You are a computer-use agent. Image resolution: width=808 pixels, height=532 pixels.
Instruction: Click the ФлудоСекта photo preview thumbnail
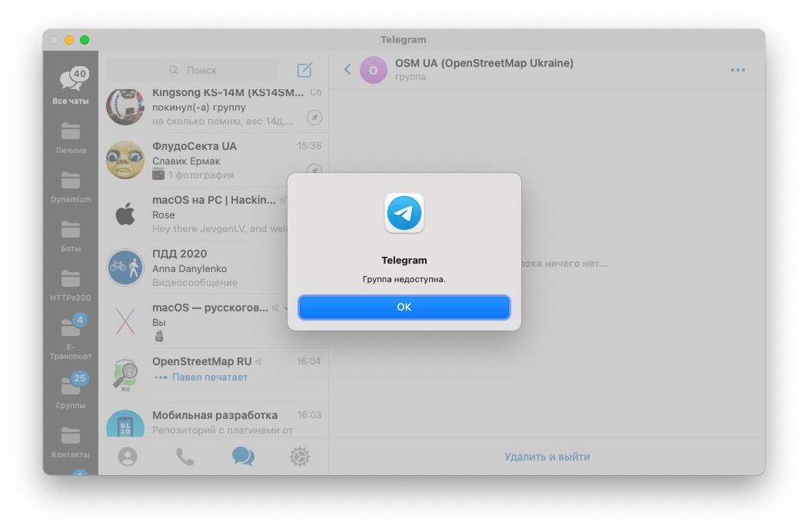point(158,175)
